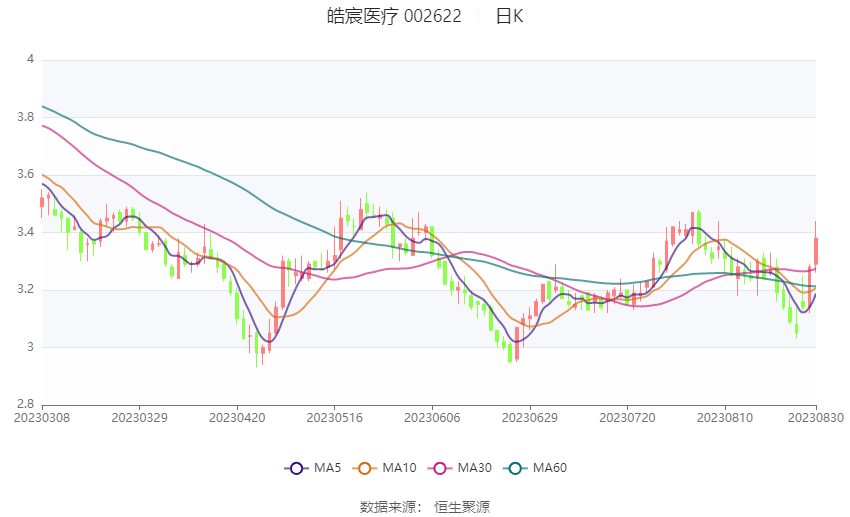
Task: Click the chart title 皓宸医疗 002622
Action: coord(394,16)
